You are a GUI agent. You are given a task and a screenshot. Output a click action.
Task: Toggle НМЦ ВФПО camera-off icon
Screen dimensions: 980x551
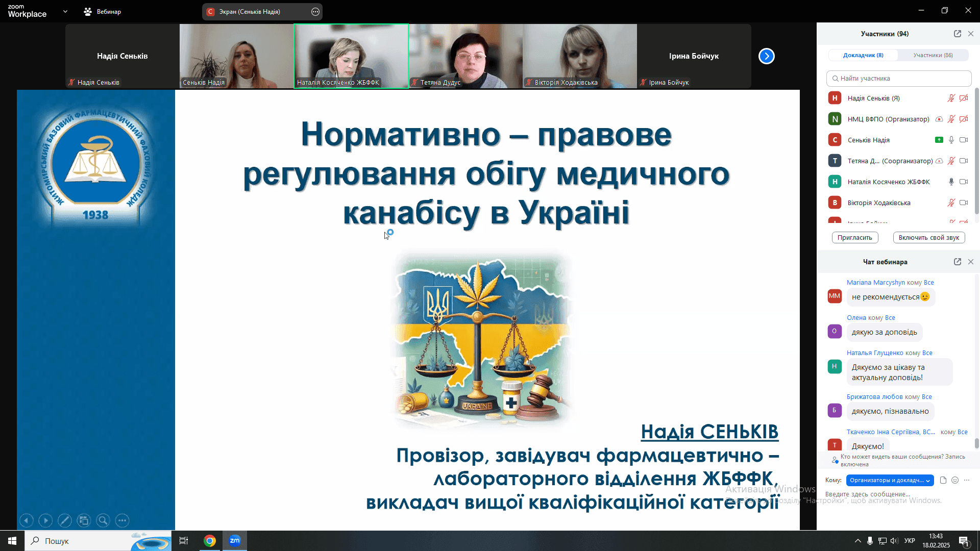[964, 119]
